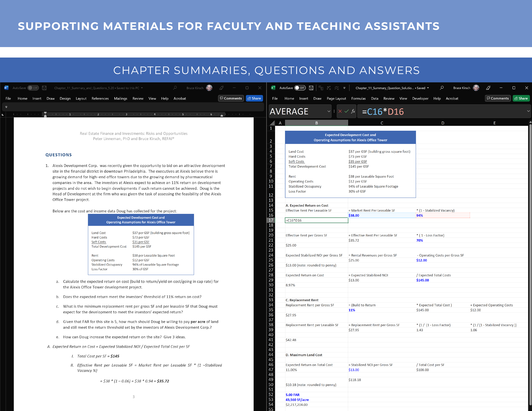Viewport: 532px width, 411px height.
Task: Click active cell showing =C16*D16
Action: click(x=316, y=220)
